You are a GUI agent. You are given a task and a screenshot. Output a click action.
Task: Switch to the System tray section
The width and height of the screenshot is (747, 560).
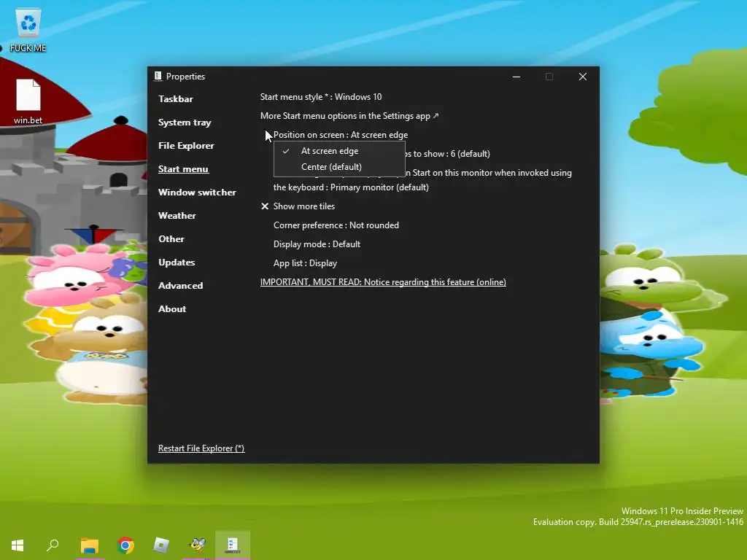[x=185, y=122]
